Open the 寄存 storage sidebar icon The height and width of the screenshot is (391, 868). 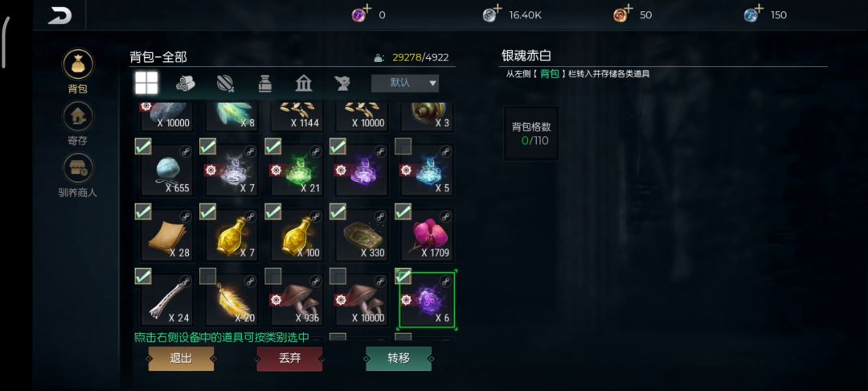[77, 117]
